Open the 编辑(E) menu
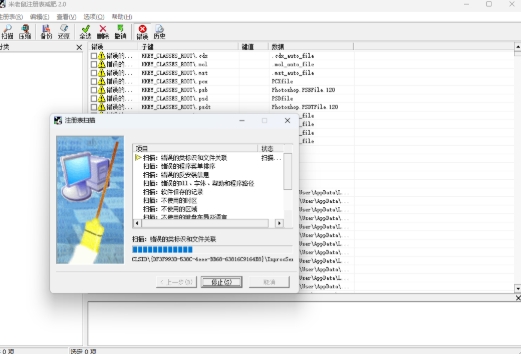Image resolution: width=523 pixels, height=360 pixels. [x=39, y=17]
